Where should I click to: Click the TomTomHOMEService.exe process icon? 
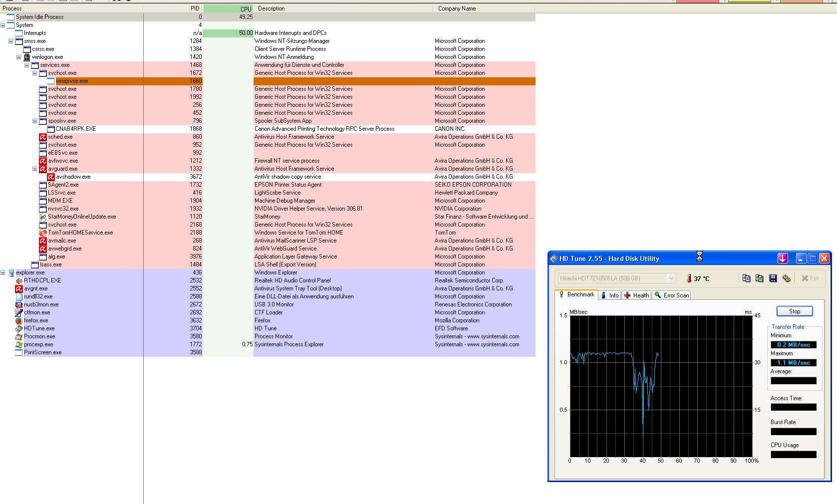(43, 233)
